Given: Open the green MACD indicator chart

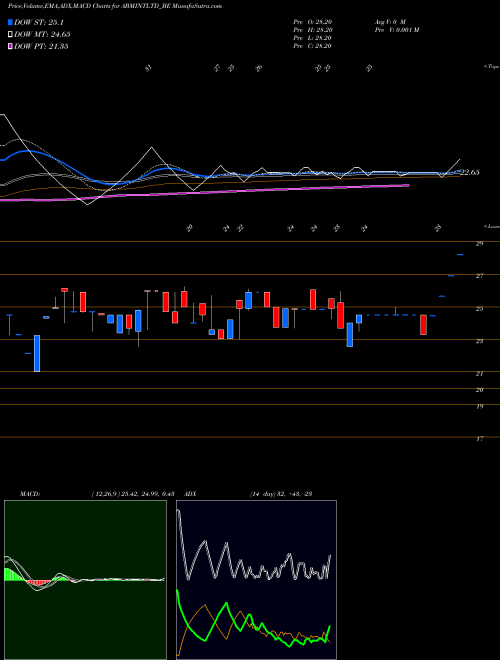Looking at the screenshot, I should [85, 580].
